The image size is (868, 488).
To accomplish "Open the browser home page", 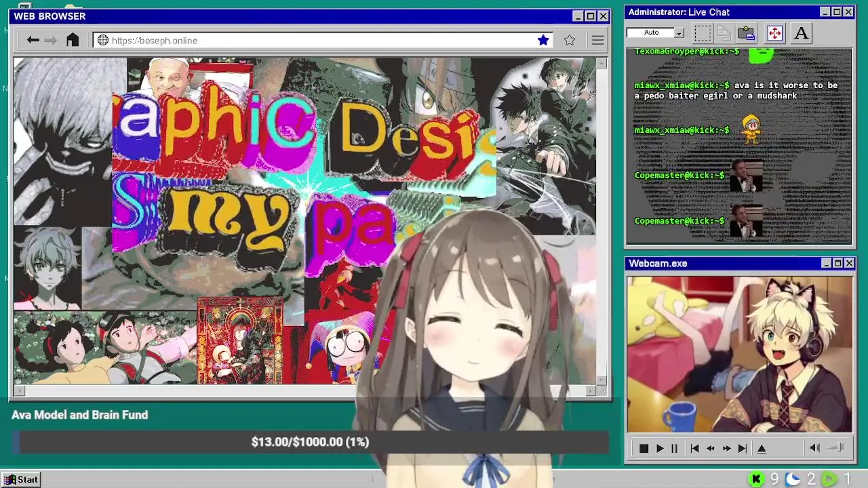I will pos(73,40).
